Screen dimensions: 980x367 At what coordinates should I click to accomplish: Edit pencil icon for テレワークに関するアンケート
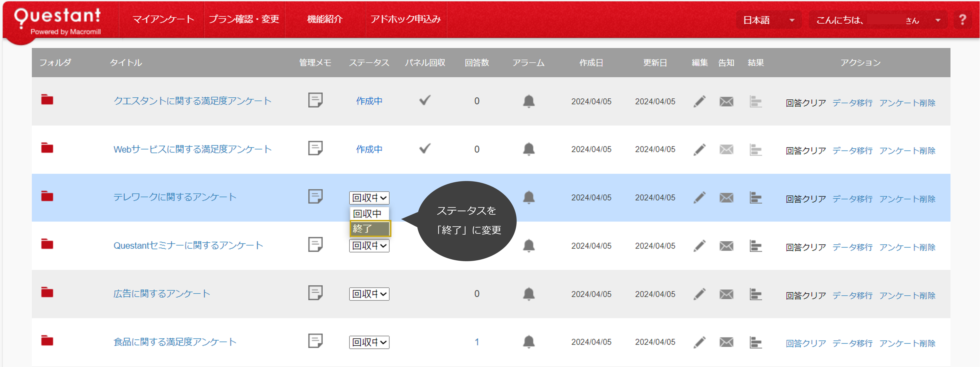tap(700, 198)
